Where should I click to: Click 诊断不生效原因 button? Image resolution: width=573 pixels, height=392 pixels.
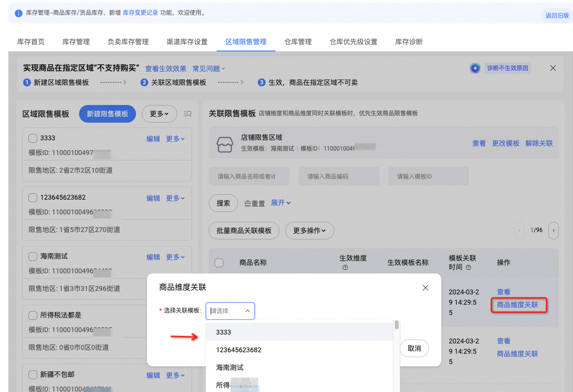508,68
